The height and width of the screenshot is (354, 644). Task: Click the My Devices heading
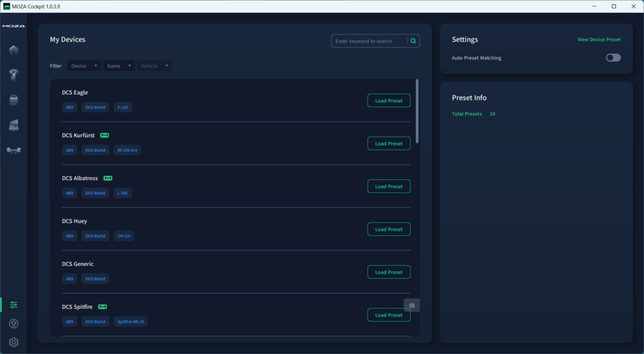click(x=68, y=39)
